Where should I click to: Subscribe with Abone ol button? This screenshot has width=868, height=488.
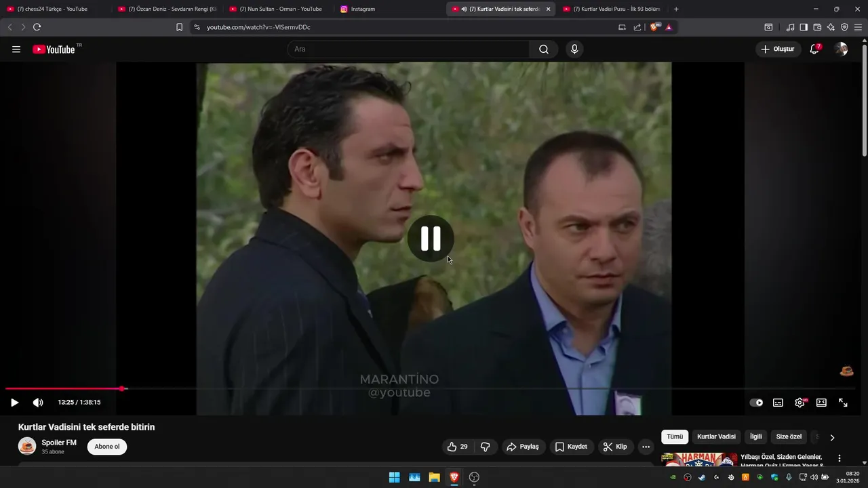pyautogui.click(x=107, y=447)
